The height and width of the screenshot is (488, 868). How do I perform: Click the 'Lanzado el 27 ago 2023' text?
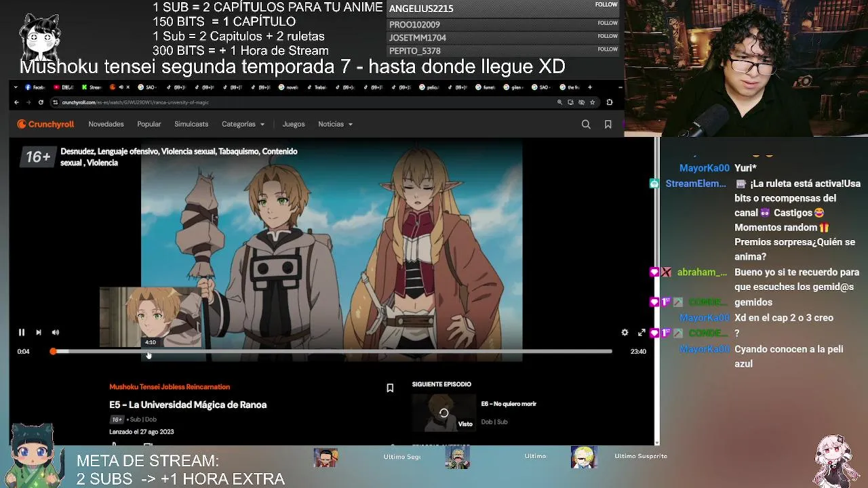[142, 432]
